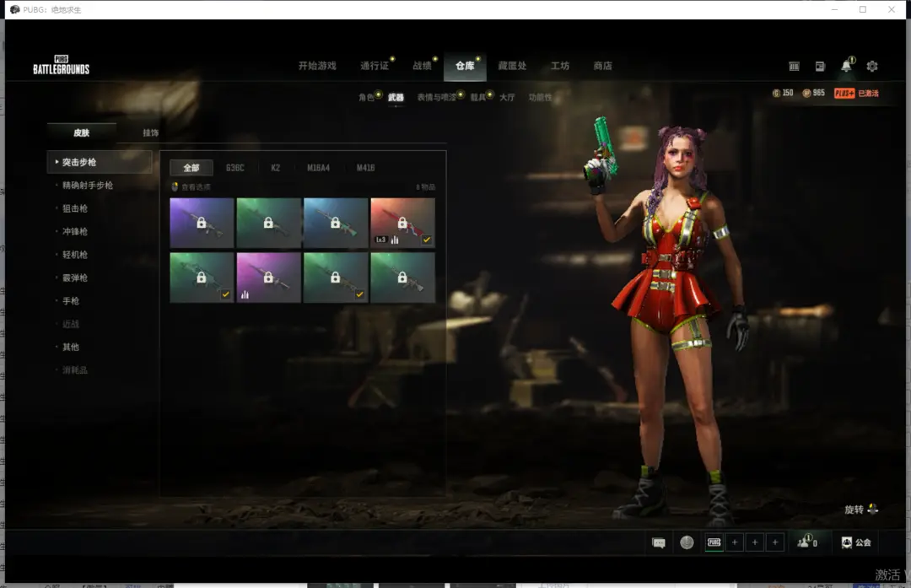Click the 查看选项 view options hint
This screenshot has width=911, height=588.
[192, 187]
